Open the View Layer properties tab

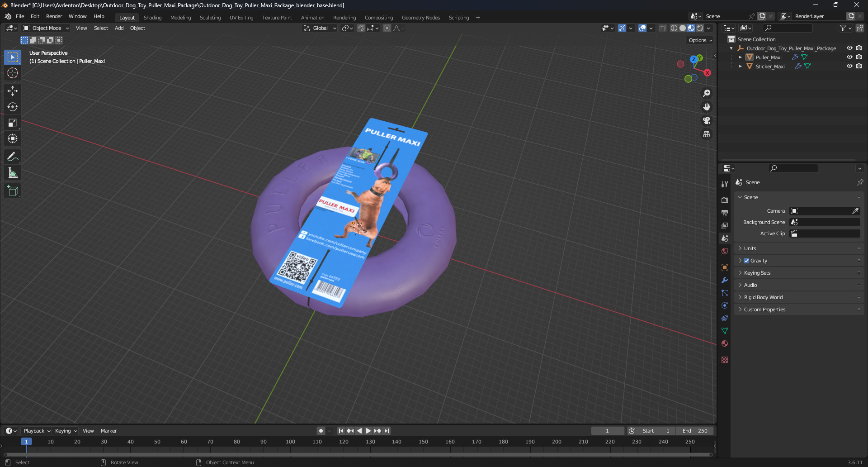[725, 225]
